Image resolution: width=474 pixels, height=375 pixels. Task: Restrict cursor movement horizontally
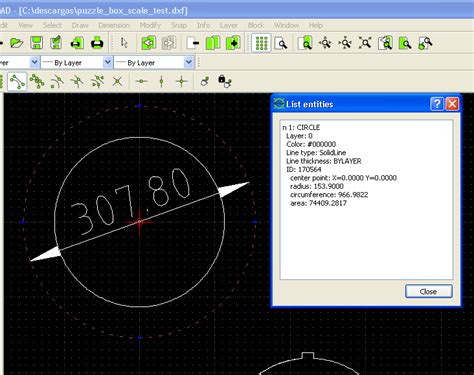tap(142, 81)
